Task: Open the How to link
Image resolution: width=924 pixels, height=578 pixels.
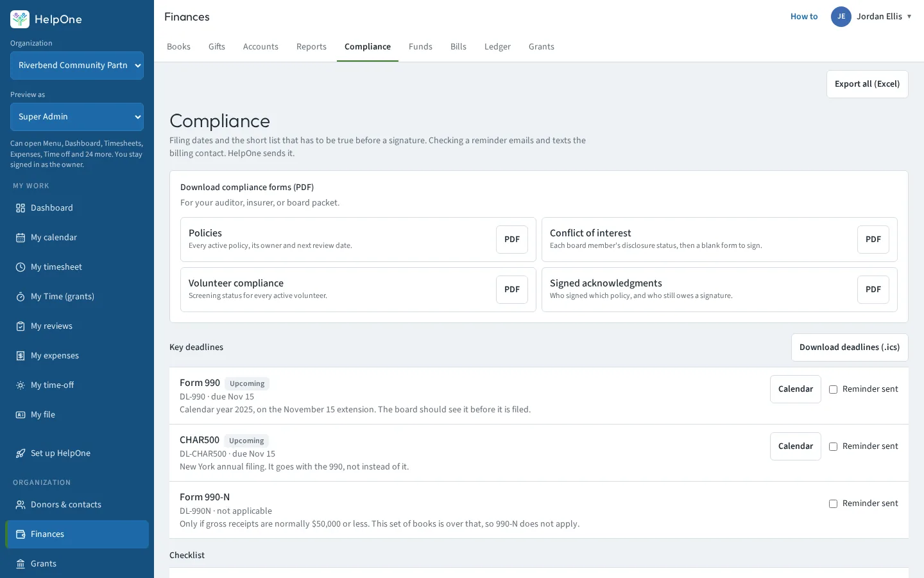Action: 804,17
